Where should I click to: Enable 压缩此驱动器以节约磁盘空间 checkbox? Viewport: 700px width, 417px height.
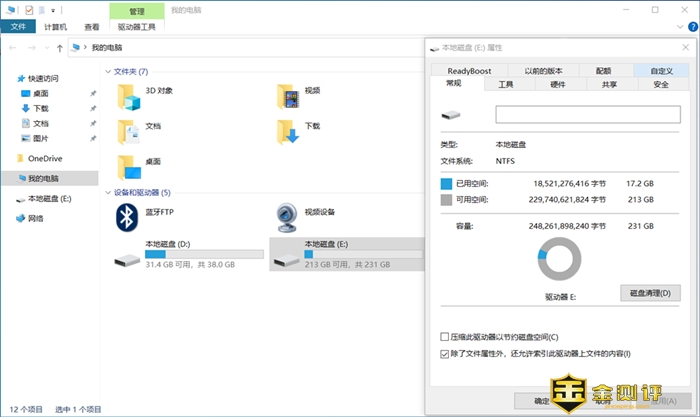pyautogui.click(x=446, y=337)
